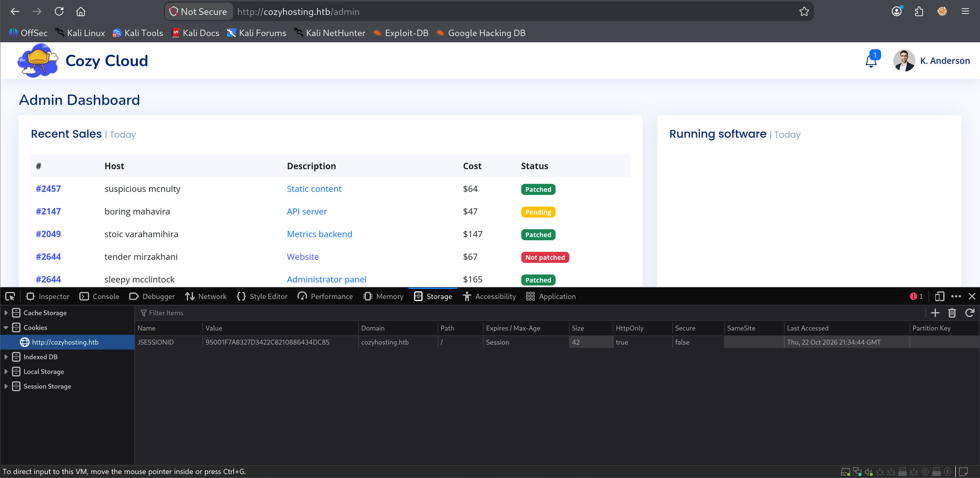Switch to the Application tab
The height and width of the screenshot is (478, 980).
(x=551, y=296)
